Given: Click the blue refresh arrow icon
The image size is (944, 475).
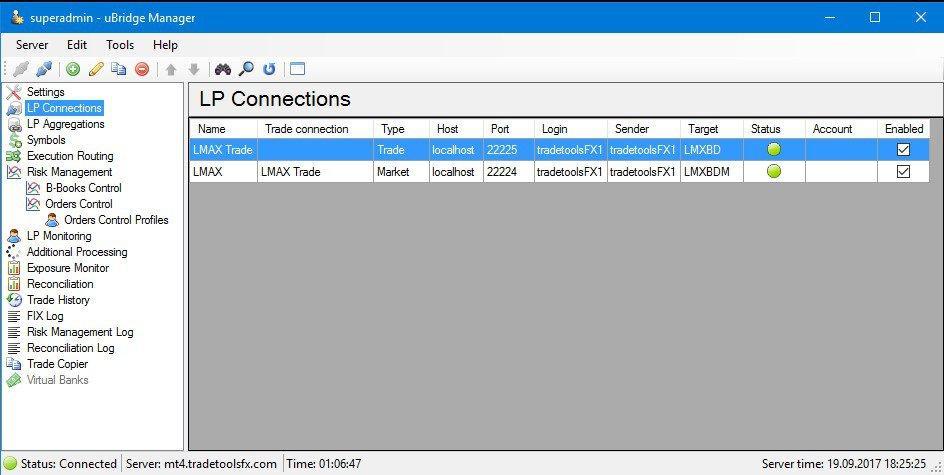Looking at the screenshot, I should (269, 69).
